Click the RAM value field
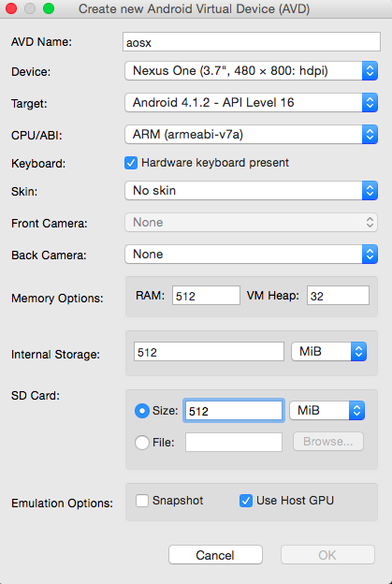Viewport: 392px width, 584px height. click(206, 296)
